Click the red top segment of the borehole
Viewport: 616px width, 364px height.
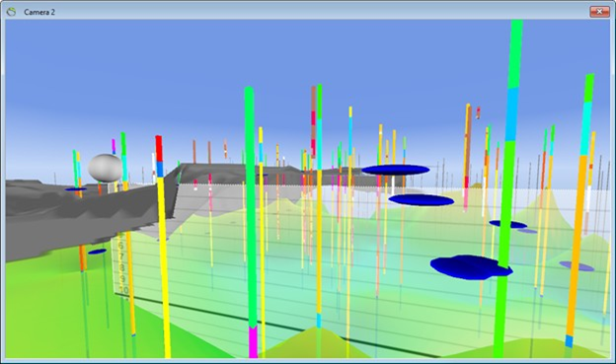[x=159, y=148]
